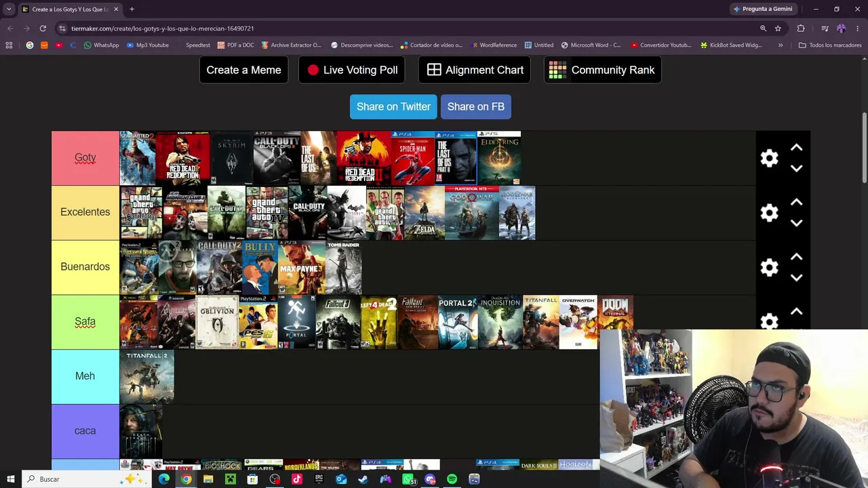Open a new Chrome tab
Image resolution: width=868 pixels, height=488 pixels.
(132, 9)
